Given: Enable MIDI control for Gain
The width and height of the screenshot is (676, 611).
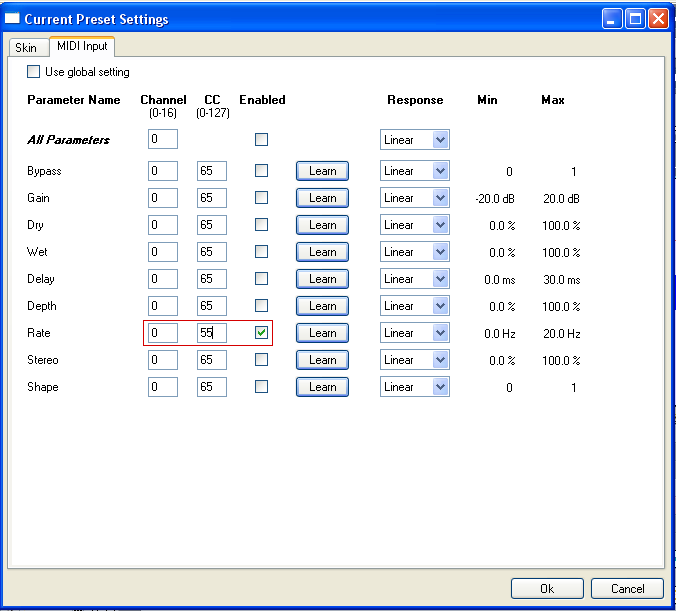Looking at the screenshot, I should [x=261, y=198].
